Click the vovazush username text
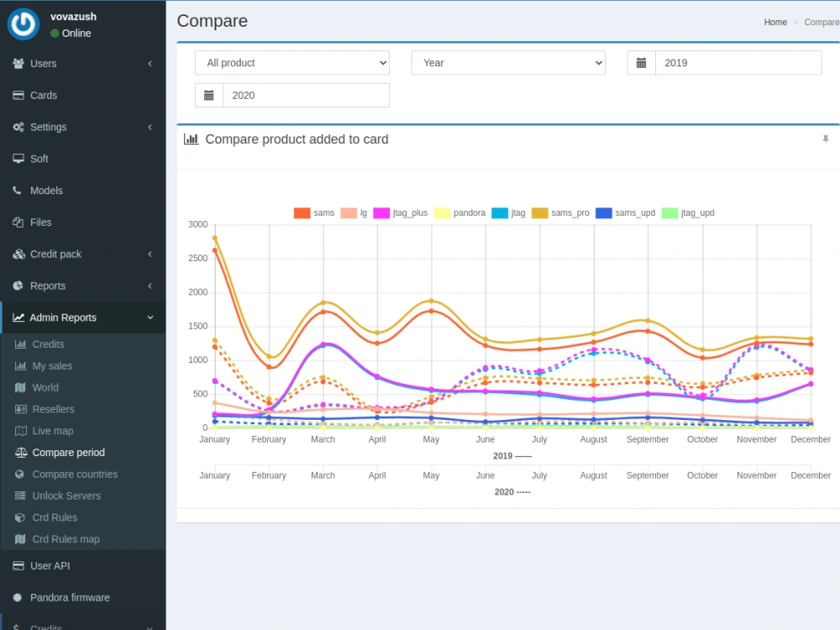Viewport: 840px width, 630px height. coord(73,17)
